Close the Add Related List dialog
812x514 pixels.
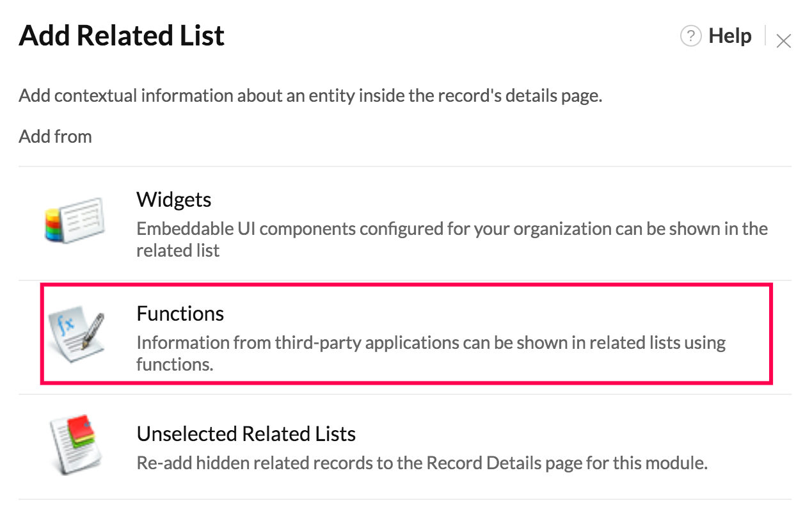[x=783, y=42]
